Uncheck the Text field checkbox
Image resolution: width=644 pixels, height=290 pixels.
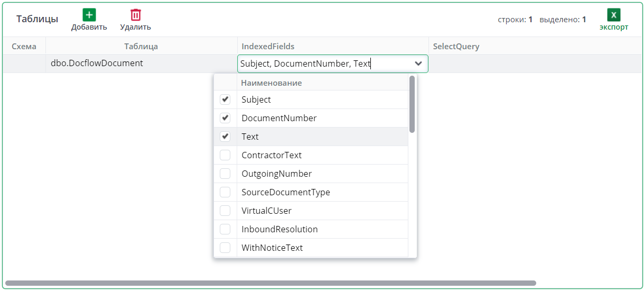(x=225, y=137)
